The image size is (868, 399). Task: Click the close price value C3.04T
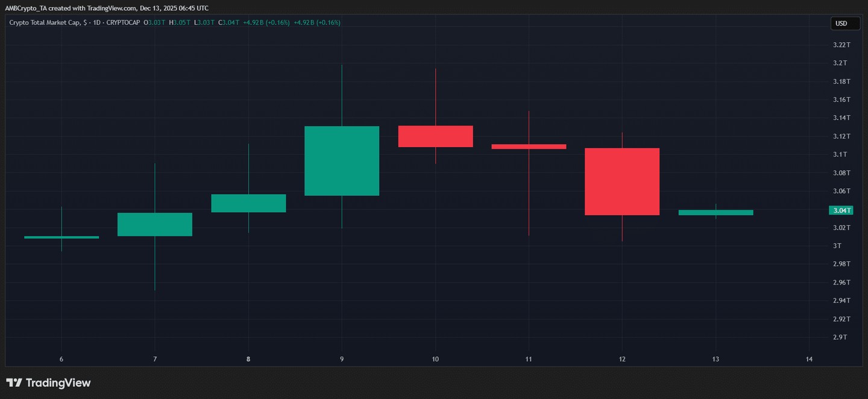click(227, 22)
